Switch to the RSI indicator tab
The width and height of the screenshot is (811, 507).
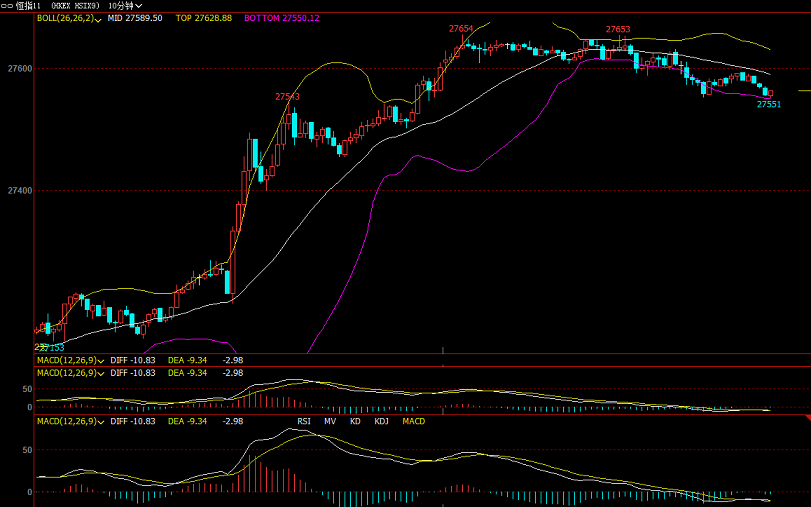(304, 422)
